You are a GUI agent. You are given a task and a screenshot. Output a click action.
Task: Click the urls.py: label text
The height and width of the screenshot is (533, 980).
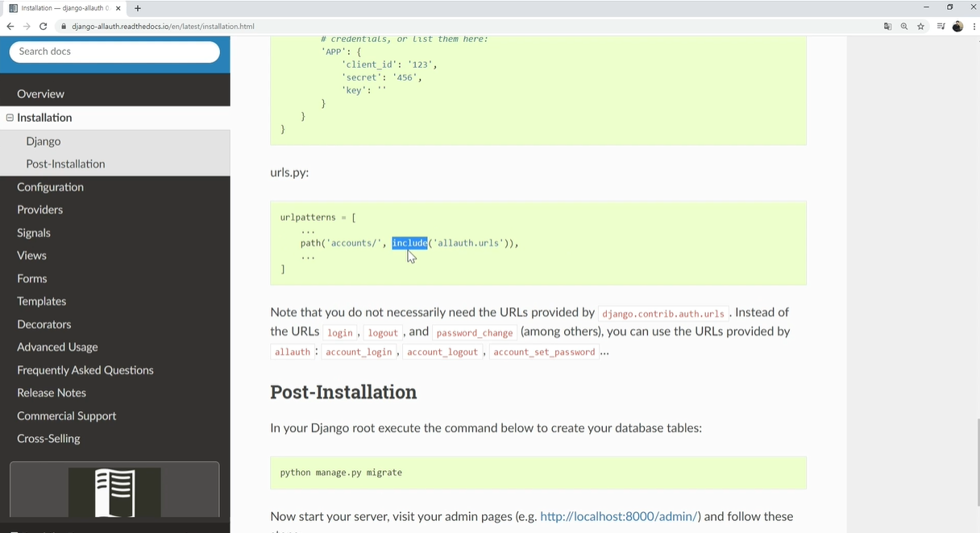(289, 173)
